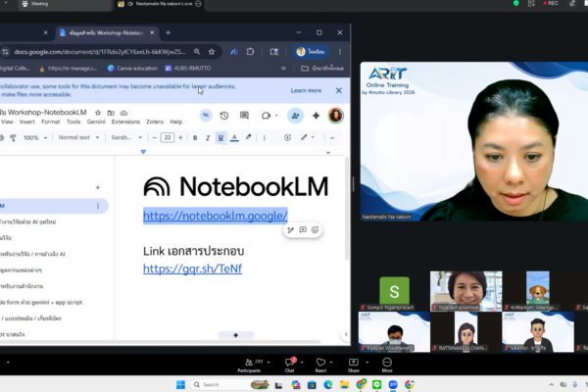
Task: Click the font size field showing 22
Action: 168,137
